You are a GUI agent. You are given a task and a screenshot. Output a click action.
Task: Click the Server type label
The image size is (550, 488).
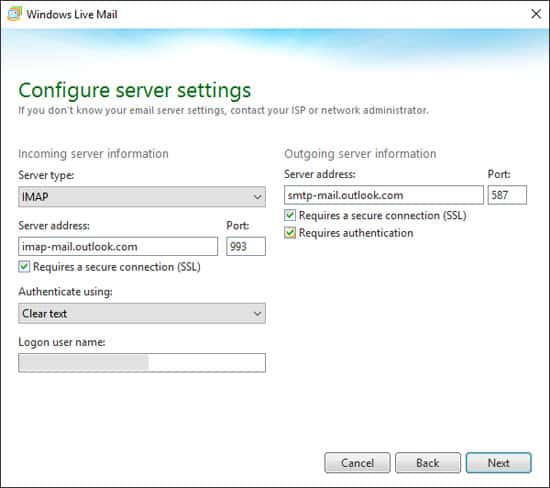46,175
